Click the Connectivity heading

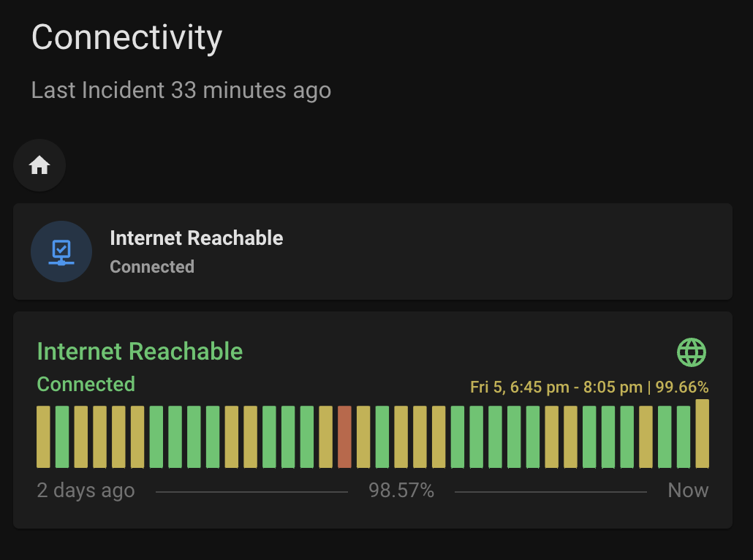(x=126, y=37)
